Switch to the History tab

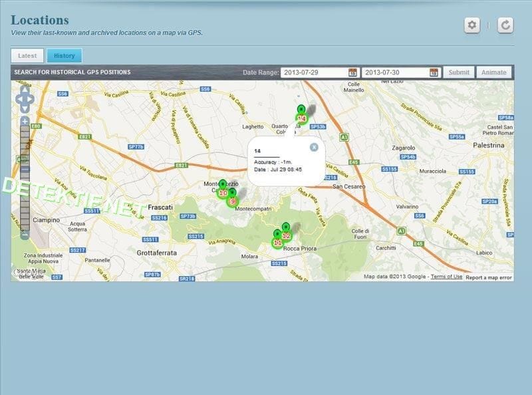click(65, 55)
